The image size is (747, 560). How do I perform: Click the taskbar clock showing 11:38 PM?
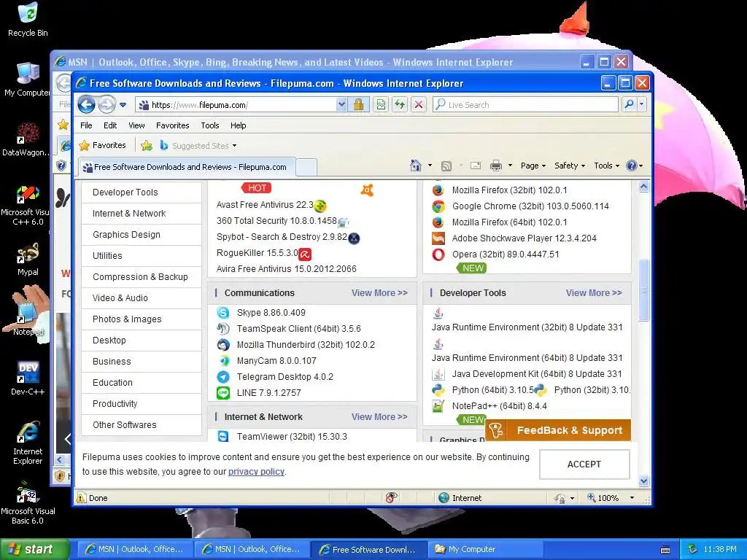point(720,550)
